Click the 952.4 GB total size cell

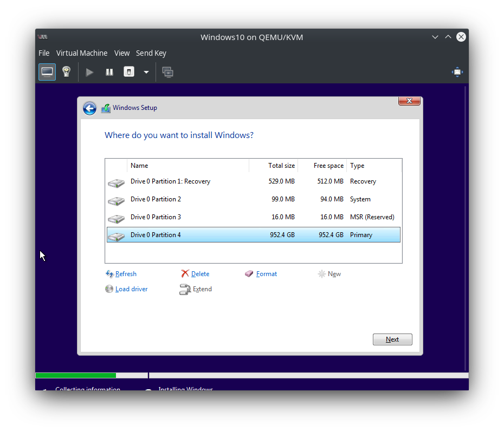click(x=282, y=235)
